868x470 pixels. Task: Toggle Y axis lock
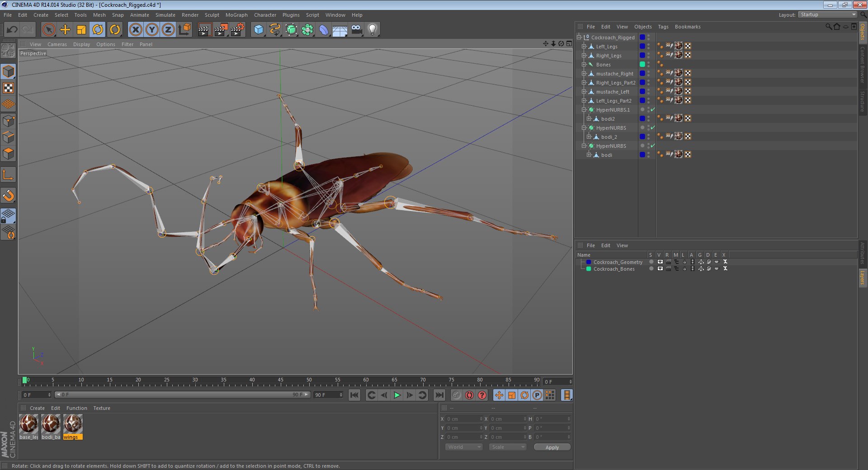(152, 30)
